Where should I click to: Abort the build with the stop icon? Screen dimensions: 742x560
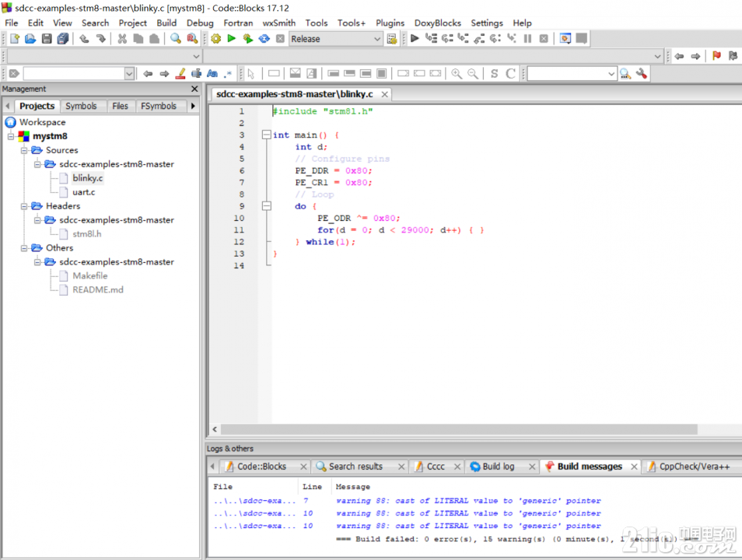pyautogui.click(x=280, y=39)
